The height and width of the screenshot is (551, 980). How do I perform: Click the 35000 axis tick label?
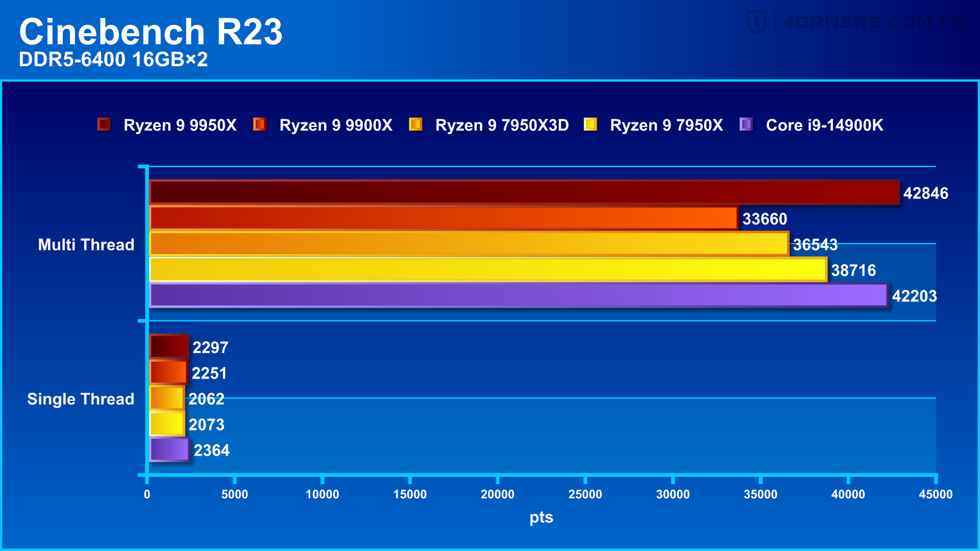click(761, 494)
